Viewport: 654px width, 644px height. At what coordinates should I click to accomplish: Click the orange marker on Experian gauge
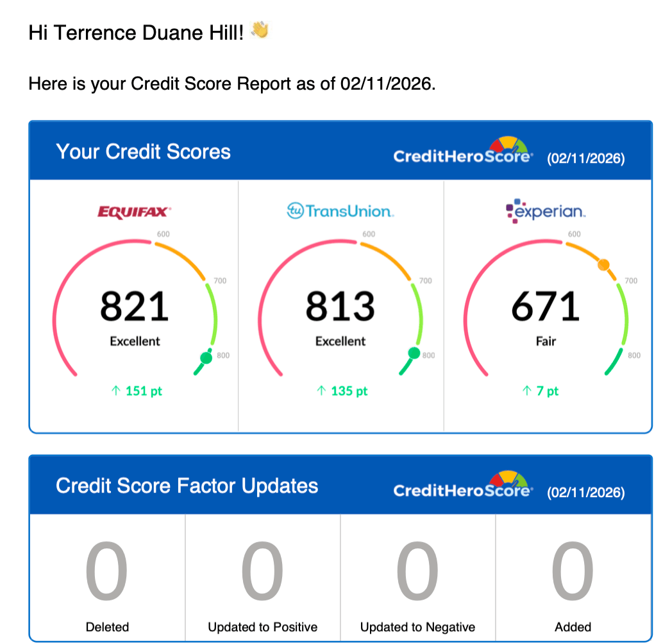[603, 264]
